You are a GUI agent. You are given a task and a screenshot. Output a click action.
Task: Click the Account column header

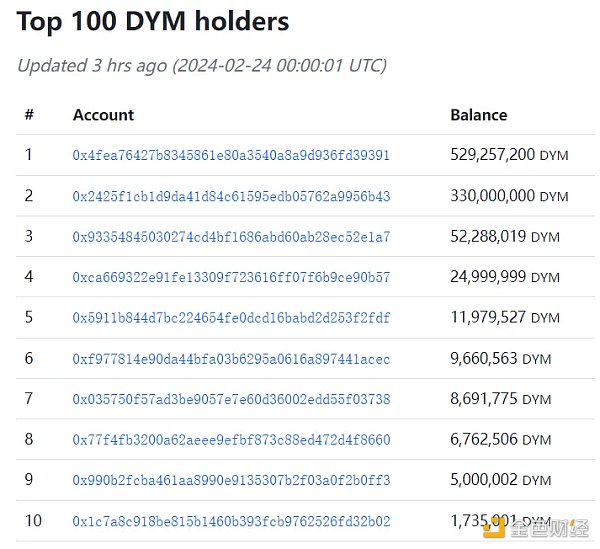click(x=103, y=115)
